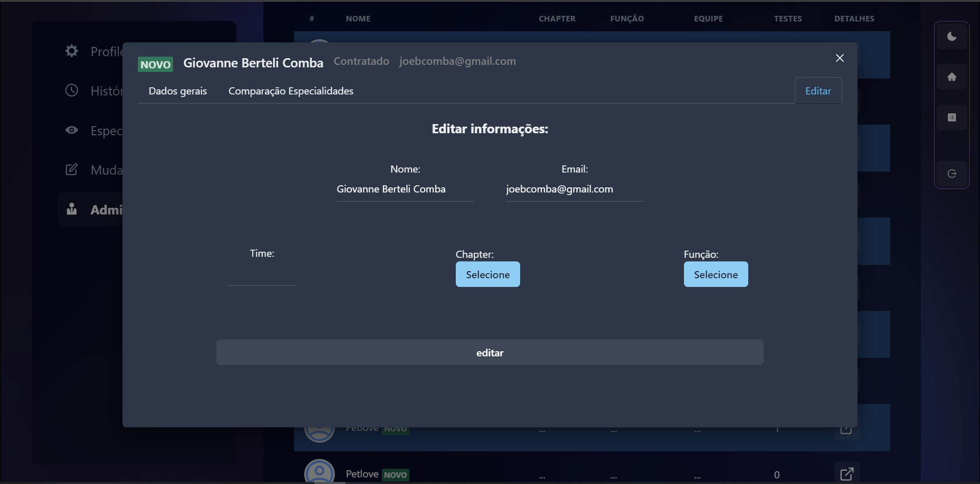Open details of the bottom Petlove row
This screenshot has width=980, height=484.
(846, 474)
